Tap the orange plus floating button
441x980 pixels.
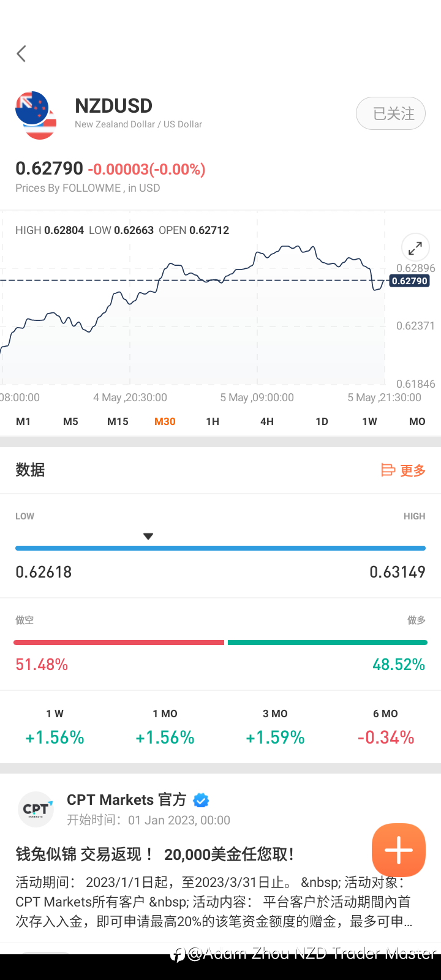[x=398, y=850]
